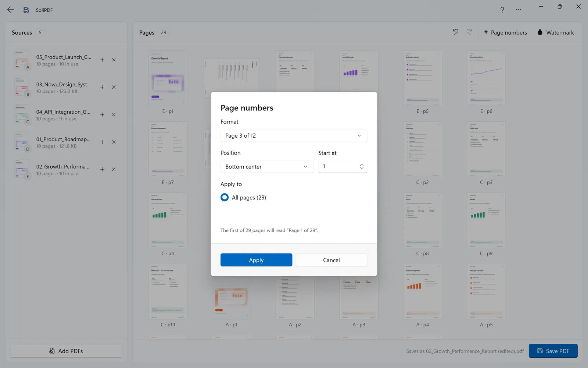This screenshot has width=588, height=368.
Task: Open the Format dropdown showing Page 3 of 12
Action: pos(294,135)
